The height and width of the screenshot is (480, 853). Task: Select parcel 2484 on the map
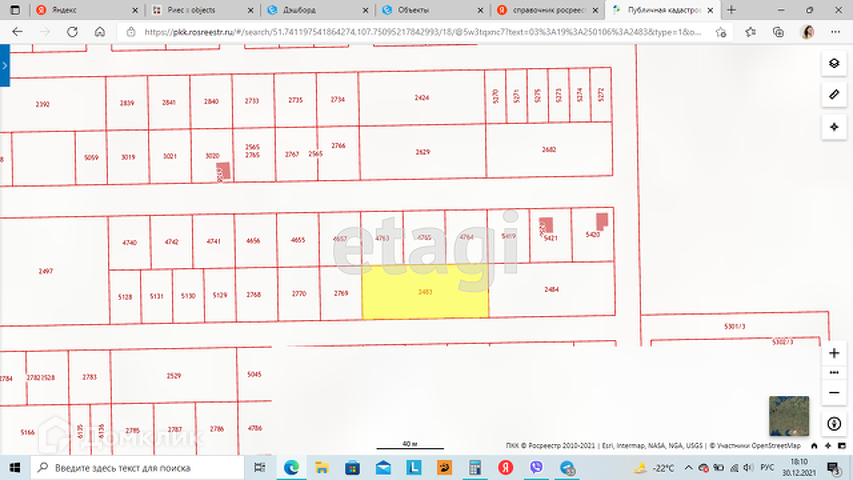coord(552,290)
